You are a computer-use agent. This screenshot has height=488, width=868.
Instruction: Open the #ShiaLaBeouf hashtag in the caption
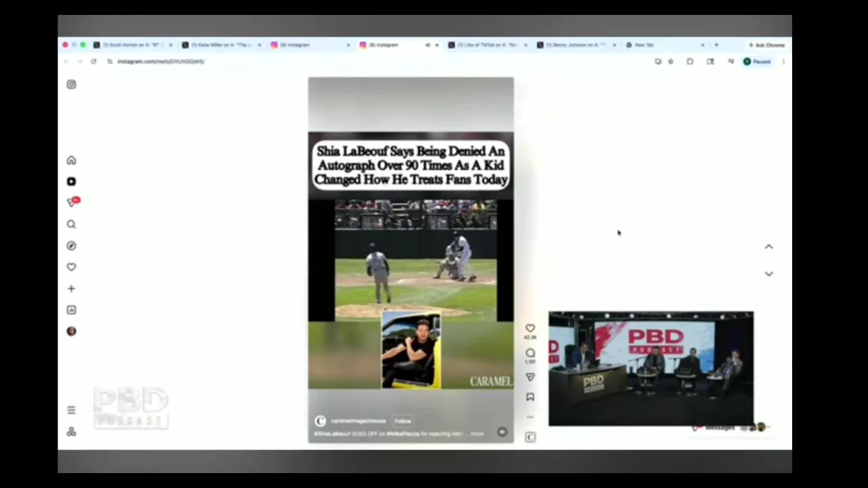tap(332, 434)
